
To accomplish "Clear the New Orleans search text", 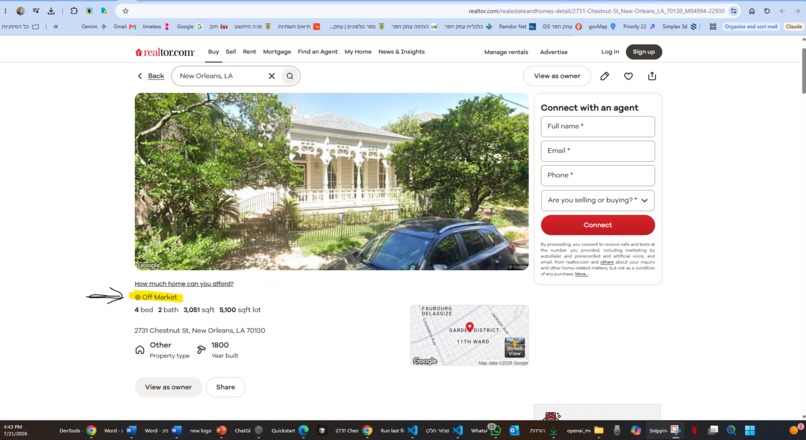I will tap(271, 76).
